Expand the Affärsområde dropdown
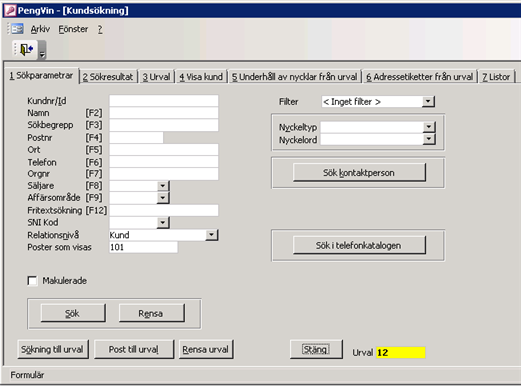The image size is (521, 386). pos(163,198)
